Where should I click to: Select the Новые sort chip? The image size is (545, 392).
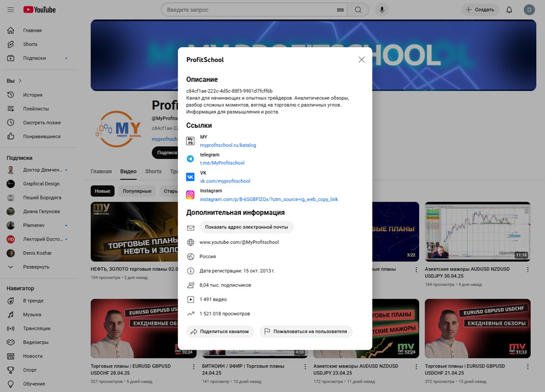tap(103, 191)
